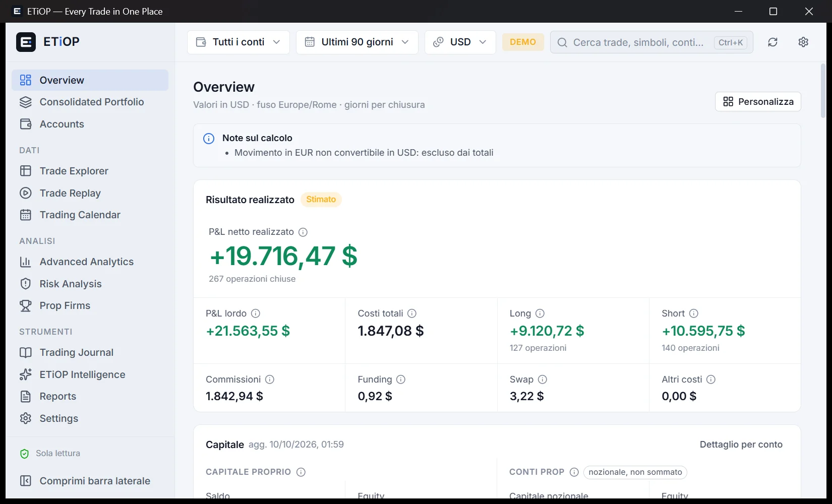Open the Trading Journal

[90, 352]
